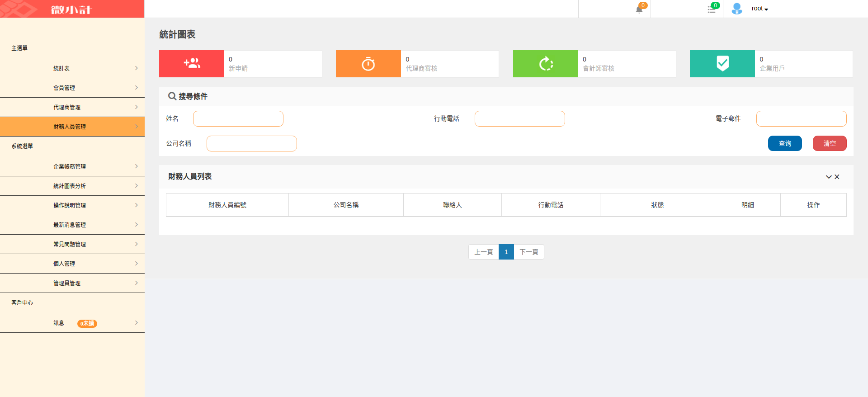Select 企業帳務管理 in the sidebar
Viewport: 868px width, 397px height.
pos(72,166)
